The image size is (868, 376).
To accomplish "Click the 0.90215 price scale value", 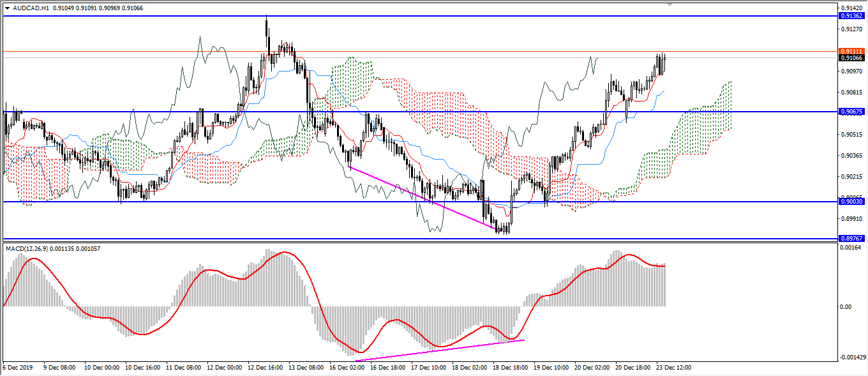I will tap(853, 177).
